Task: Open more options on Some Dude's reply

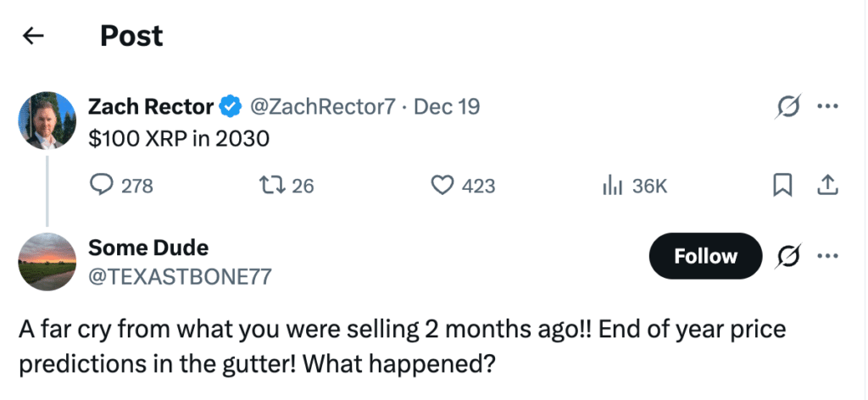Action: (827, 256)
